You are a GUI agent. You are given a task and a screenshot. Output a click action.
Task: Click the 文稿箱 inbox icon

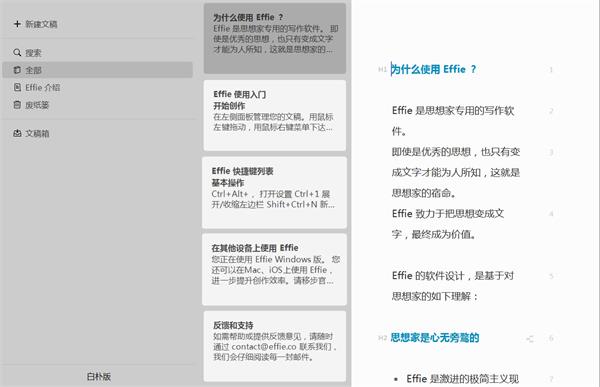(17, 133)
